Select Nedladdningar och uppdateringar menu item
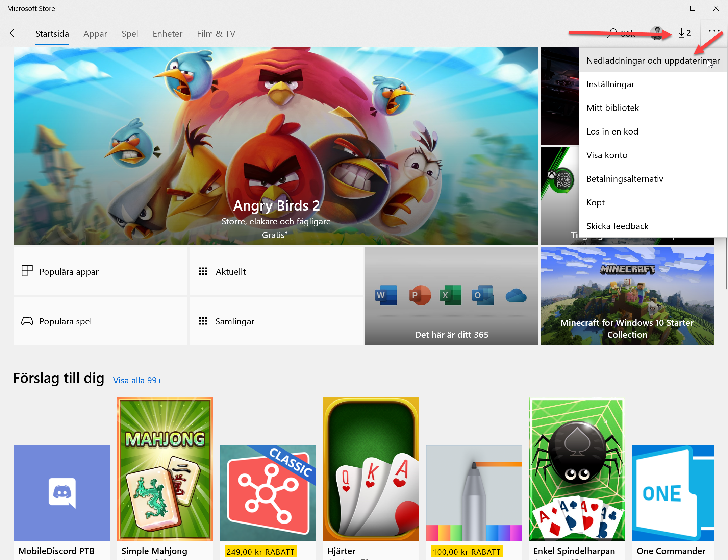The image size is (728, 560). click(653, 60)
